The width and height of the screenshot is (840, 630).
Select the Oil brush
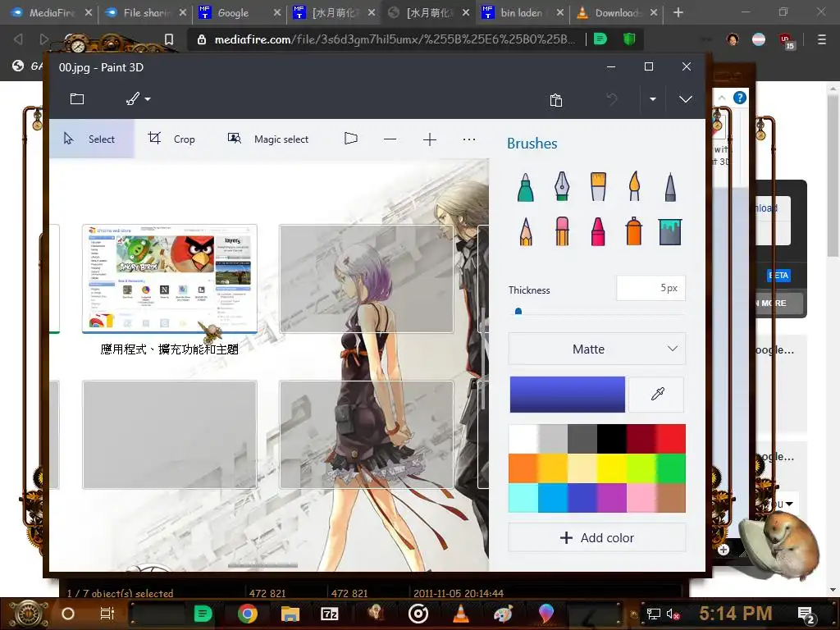[x=598, y=186]
